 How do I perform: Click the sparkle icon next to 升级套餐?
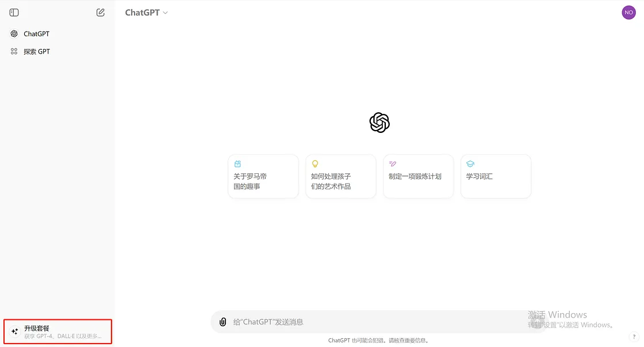coord(14,331)
